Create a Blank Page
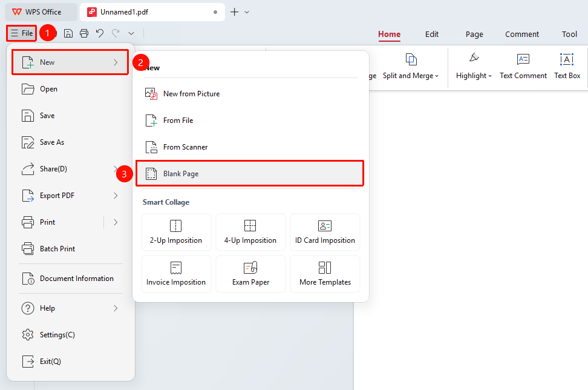The height and width of the screenshot is (390, 588). coord(250,174)
